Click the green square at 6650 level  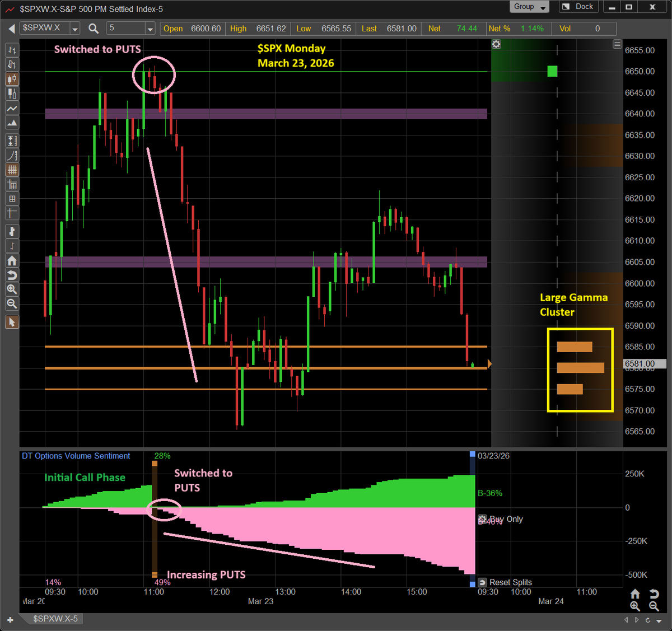pos(552,71)
